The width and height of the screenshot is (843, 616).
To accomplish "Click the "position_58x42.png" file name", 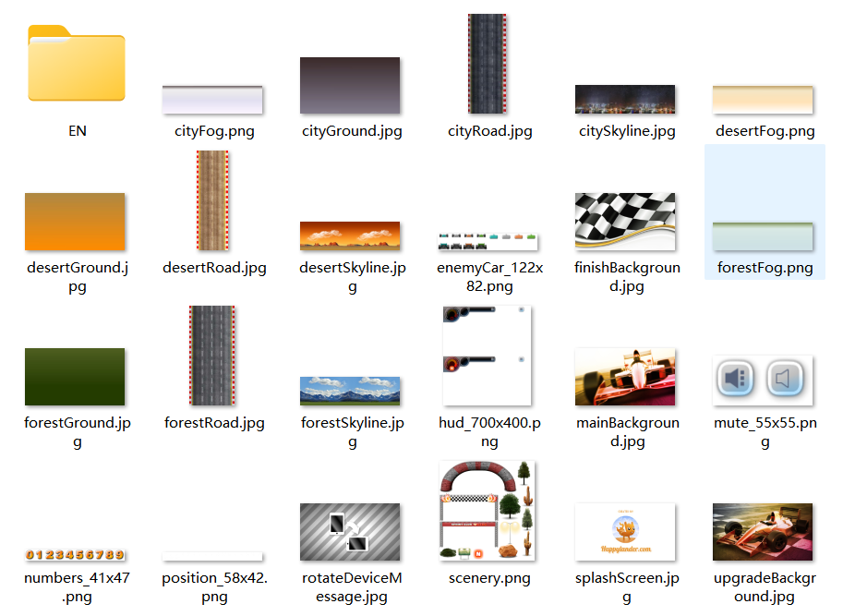I will click(214, 587).
